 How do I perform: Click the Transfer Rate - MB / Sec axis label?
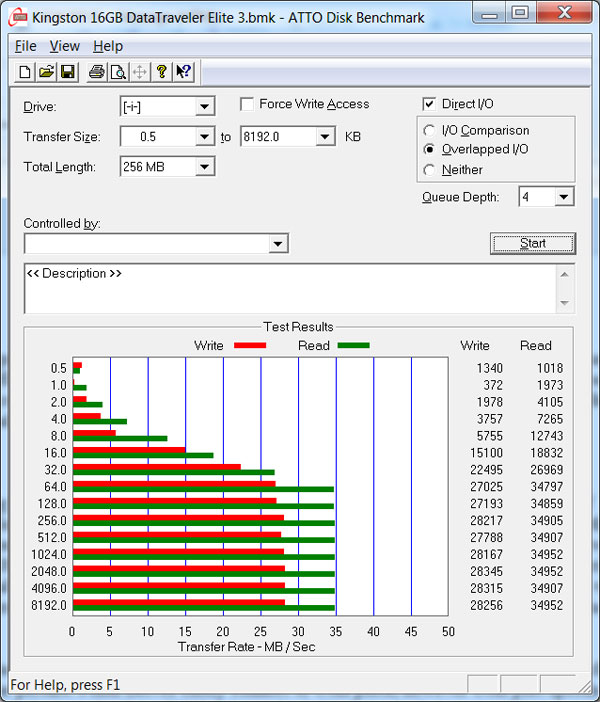click(x=246, y=646)
